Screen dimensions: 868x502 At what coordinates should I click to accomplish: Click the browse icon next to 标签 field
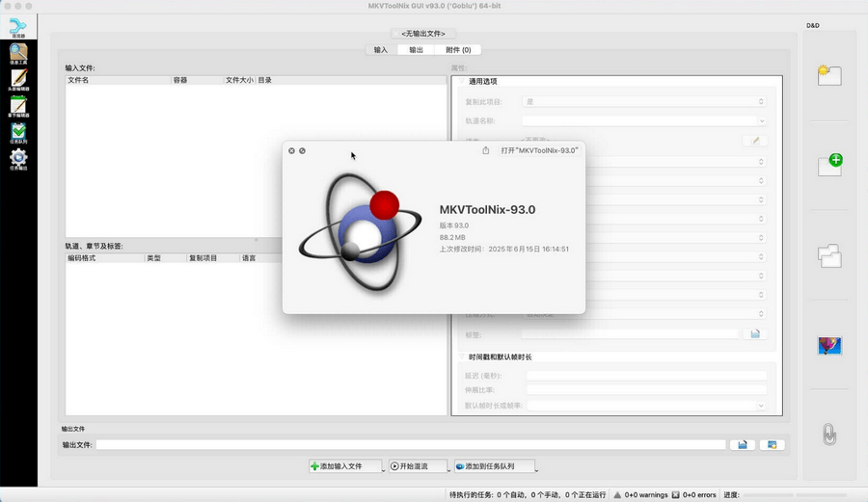coord(755,334)
